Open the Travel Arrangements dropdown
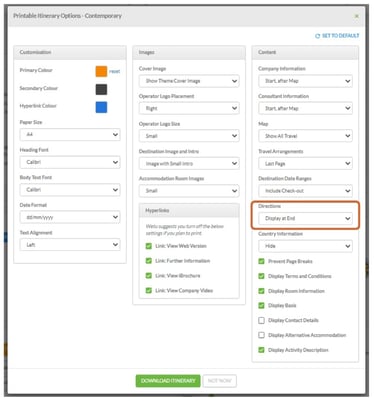This screenshot has width=375, height=401. pyautogui.click(x=305, y=164)
